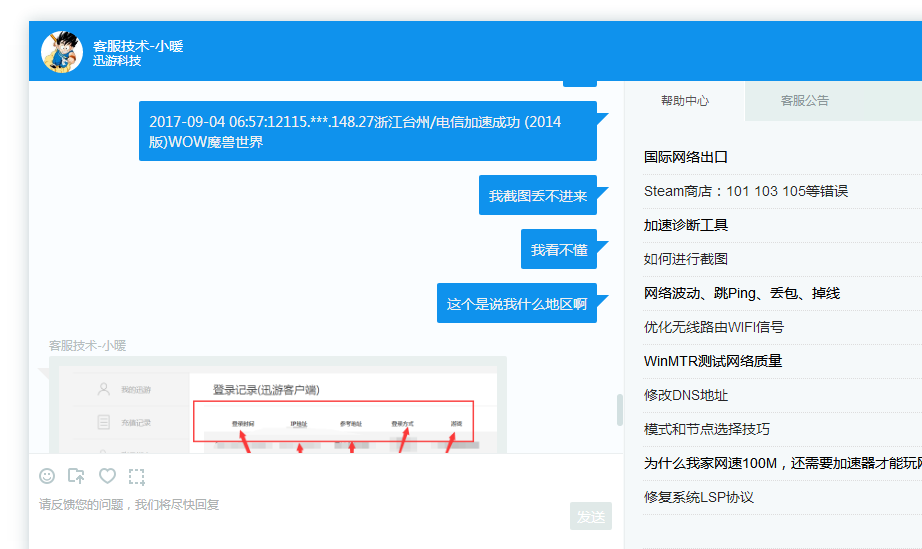Click the customer service agent avatar
922x549 pixels.
point(62,52)
